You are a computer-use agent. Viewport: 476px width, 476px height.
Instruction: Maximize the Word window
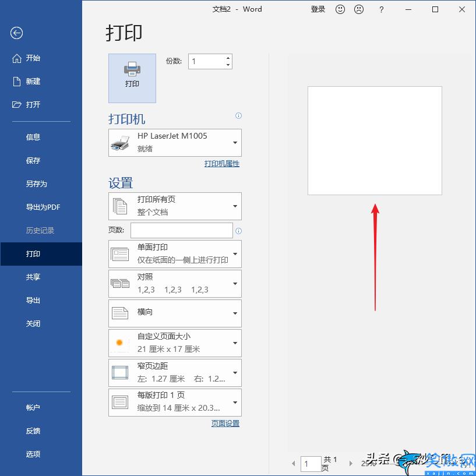435,9
